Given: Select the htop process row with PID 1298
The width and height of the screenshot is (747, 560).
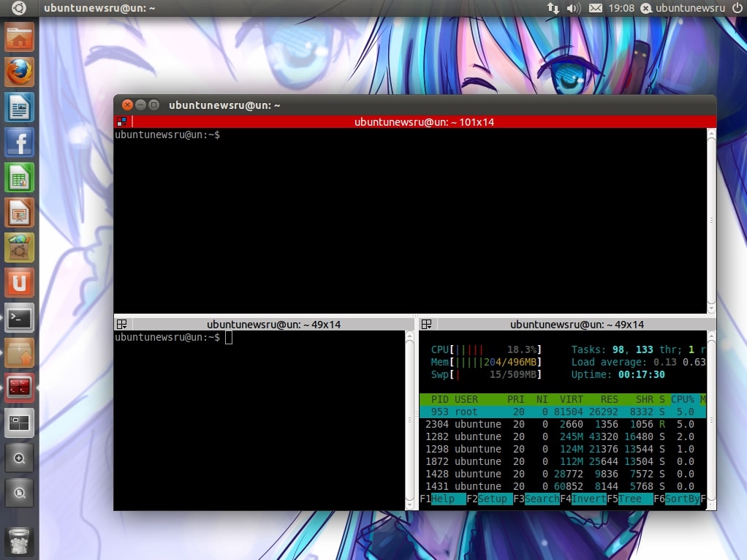Looking at the screenshot, I should coord(563,449).
